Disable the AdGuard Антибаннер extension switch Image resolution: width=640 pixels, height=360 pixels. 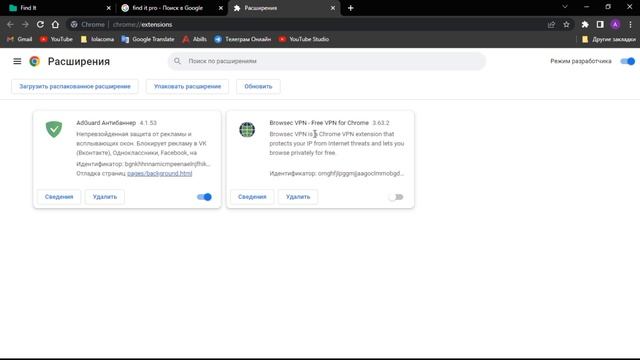[x=204, y=197]
